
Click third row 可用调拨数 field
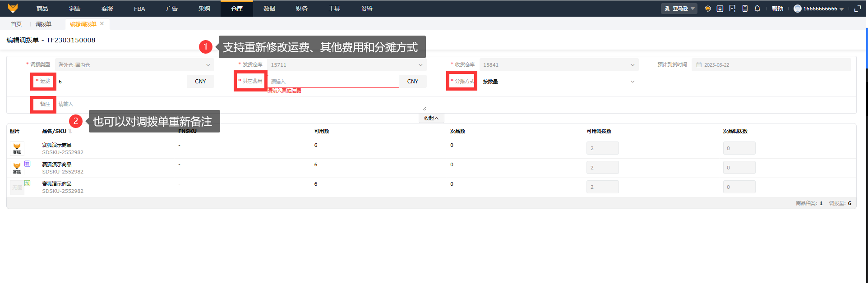click(602, 187)
